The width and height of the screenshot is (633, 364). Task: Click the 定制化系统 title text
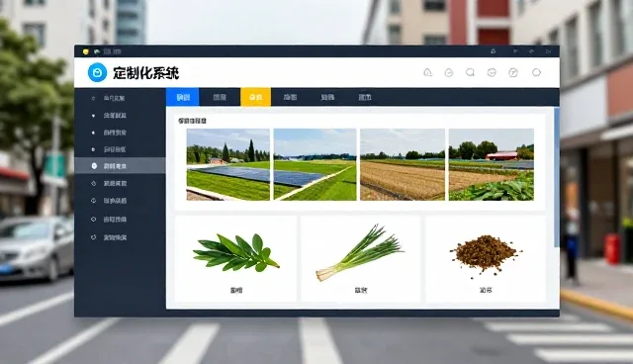145,73
